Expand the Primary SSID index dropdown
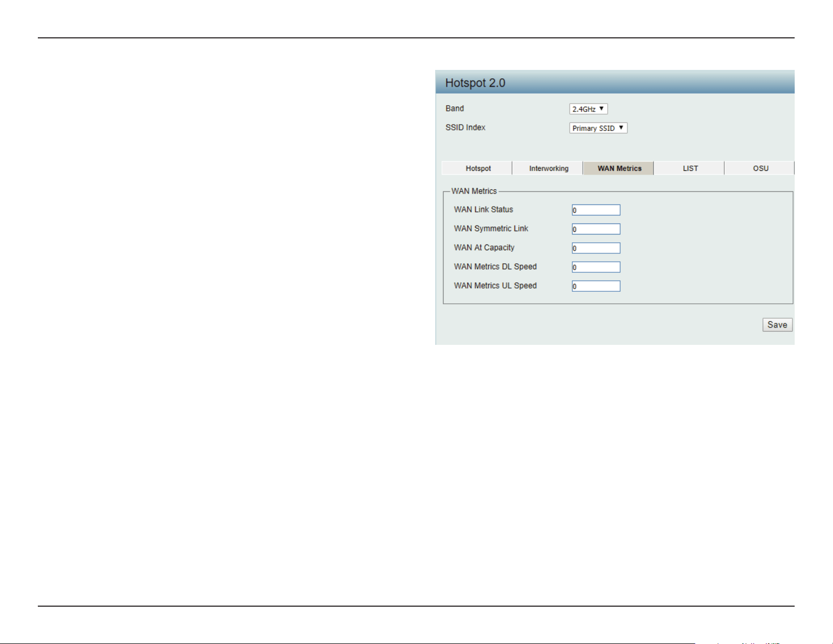 click(x=598, y=128)
